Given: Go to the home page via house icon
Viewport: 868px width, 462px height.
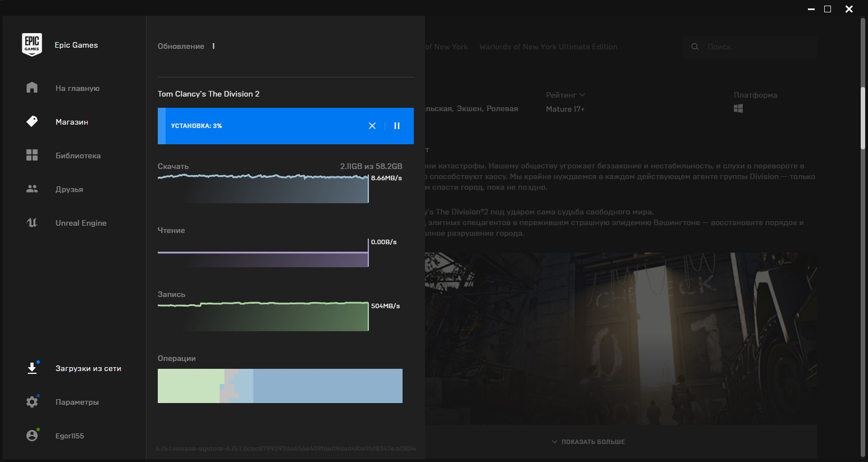Looking at the screenshot, I should coord(32,88).
